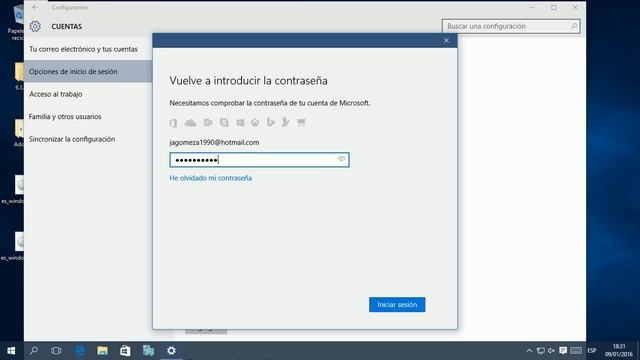Click the 'CUENTAS' header text
The image size is (640, 360).
[67, 27]
